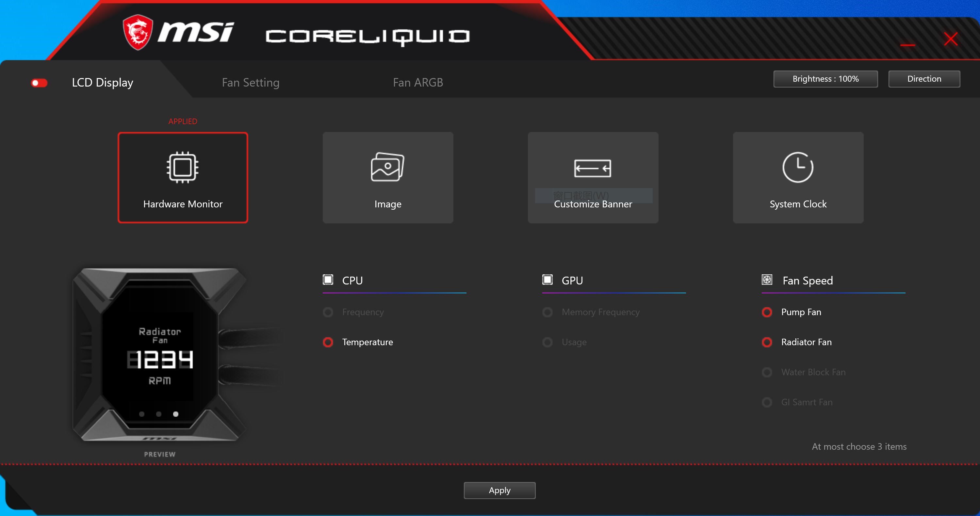
Task: Select the Hardware Monitor chip icon
Action: click(183, 168)
